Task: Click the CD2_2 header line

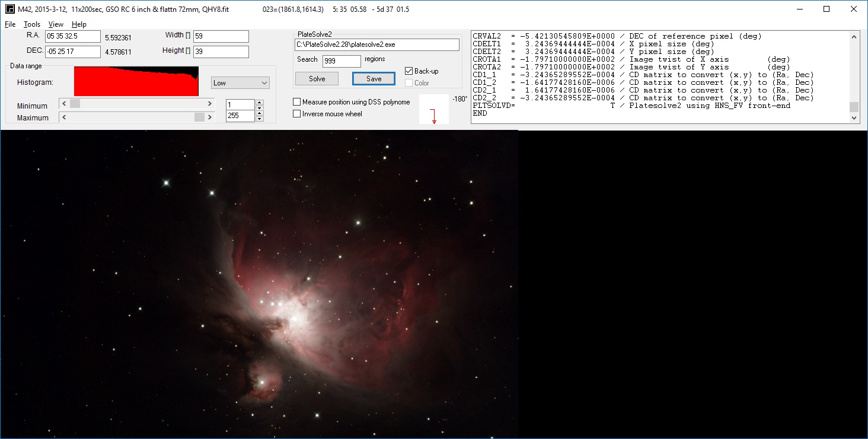Action: (x=643, y=98)
